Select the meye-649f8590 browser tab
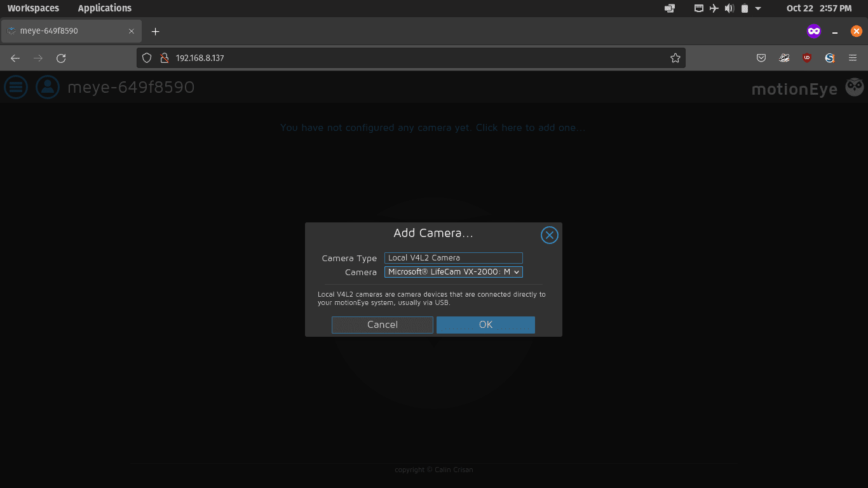The image size is (868, 488). 71,30
